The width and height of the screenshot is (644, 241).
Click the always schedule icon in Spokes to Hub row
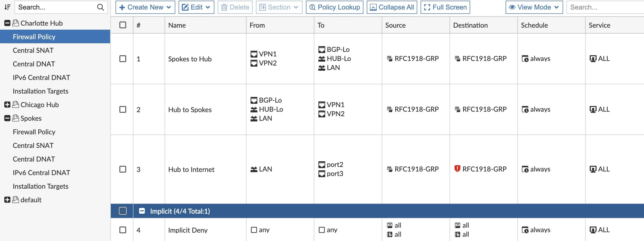click(525, 59)
